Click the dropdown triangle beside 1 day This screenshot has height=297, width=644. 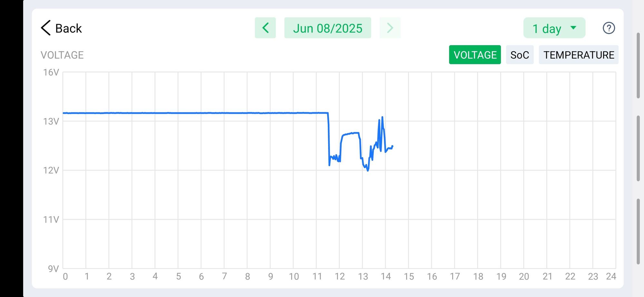(x=573, y=28)
